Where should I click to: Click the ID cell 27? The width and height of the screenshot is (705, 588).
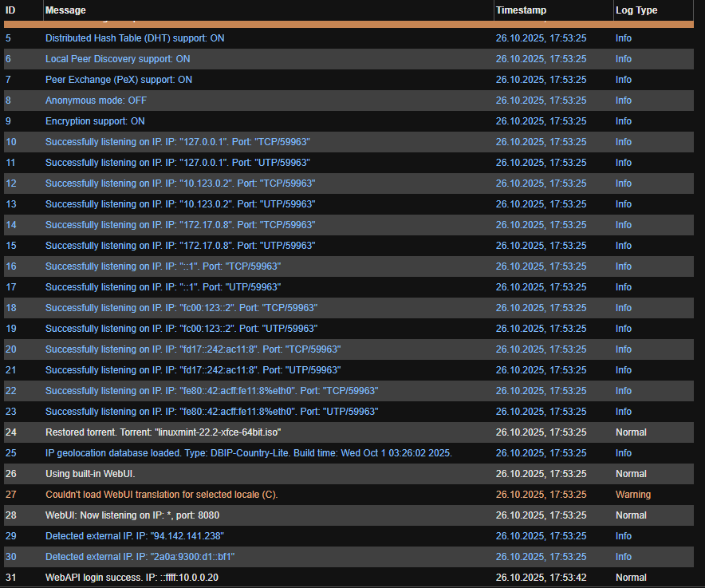click(x=11, y=494)
